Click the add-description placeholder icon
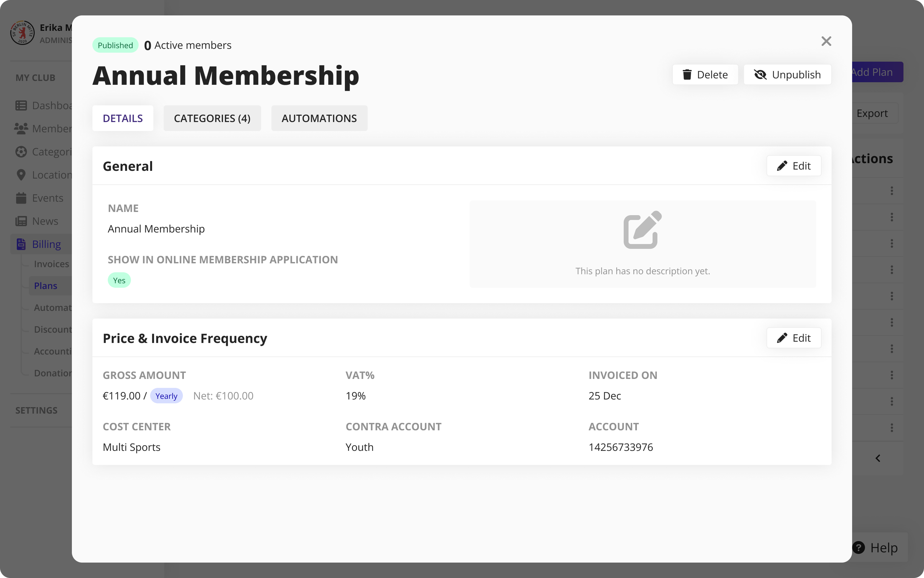The height and width of the screenshot is (578, 924). coord(643,230)
